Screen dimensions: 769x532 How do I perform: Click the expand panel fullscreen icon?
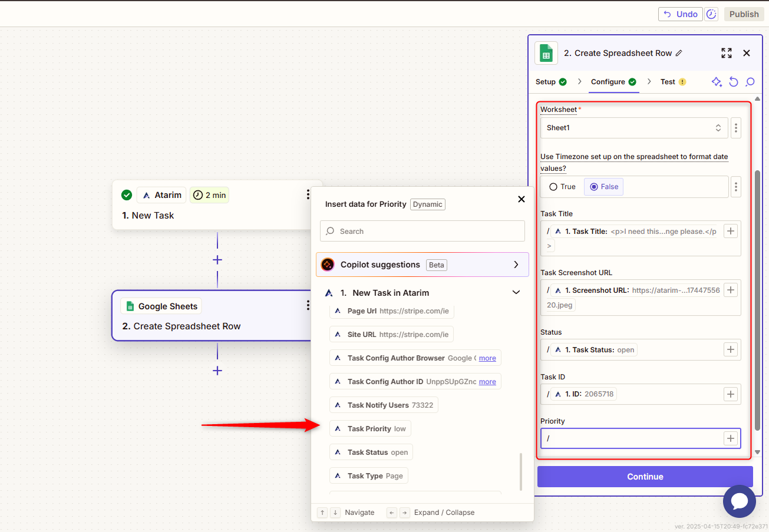[727, 53]
